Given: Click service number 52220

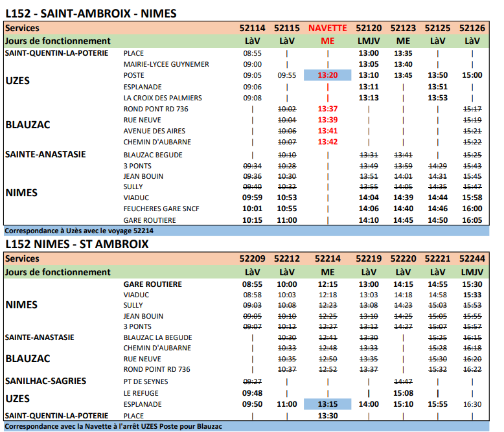Looking at the screenshot, I should pos(403,259).
